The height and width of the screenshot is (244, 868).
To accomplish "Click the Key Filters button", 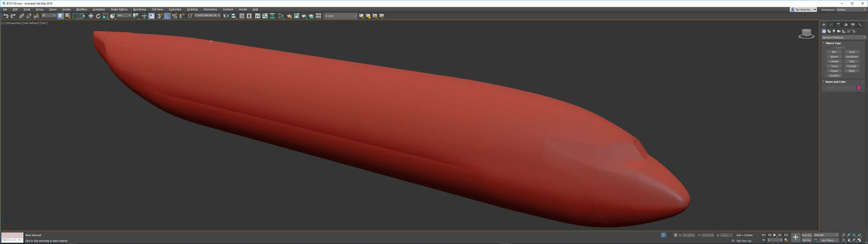I will point(828,240).
